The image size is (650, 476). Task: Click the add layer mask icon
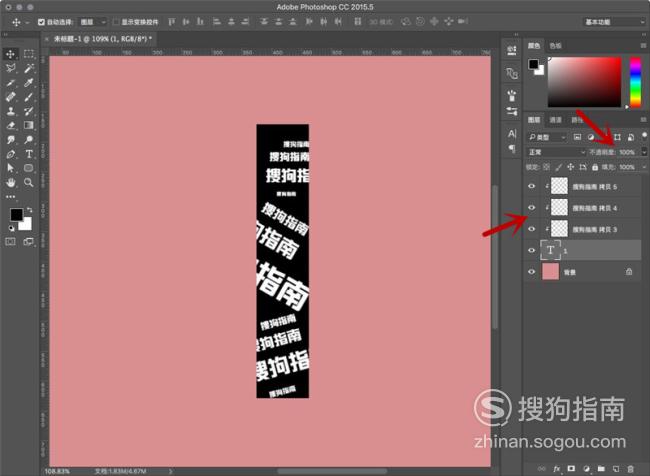pyautogui.click(x=571, y=469)
